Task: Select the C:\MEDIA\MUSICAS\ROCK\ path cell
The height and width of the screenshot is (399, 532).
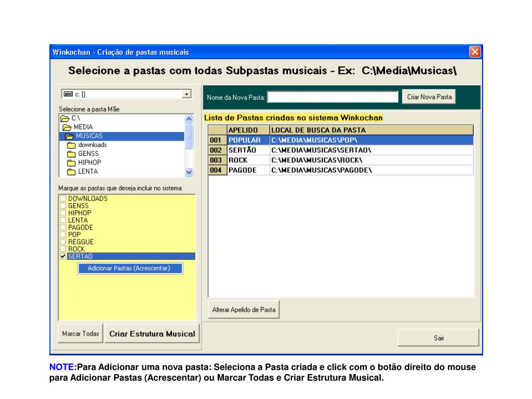Action: pos(371,160)
